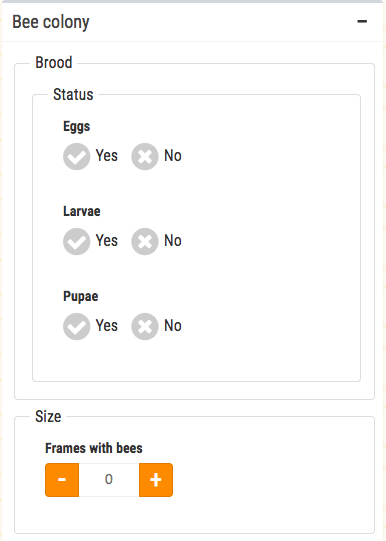
Task: Choose the "Yes" text label under Larvae
Action: point(107,240)
